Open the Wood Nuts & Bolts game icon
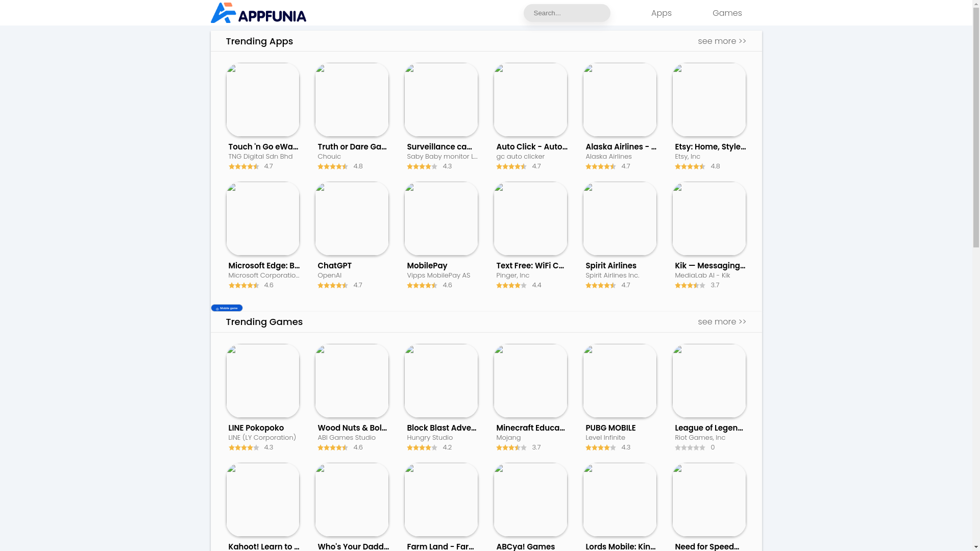The height and width of the screenshot is (551, 980). tap(352, 381)
